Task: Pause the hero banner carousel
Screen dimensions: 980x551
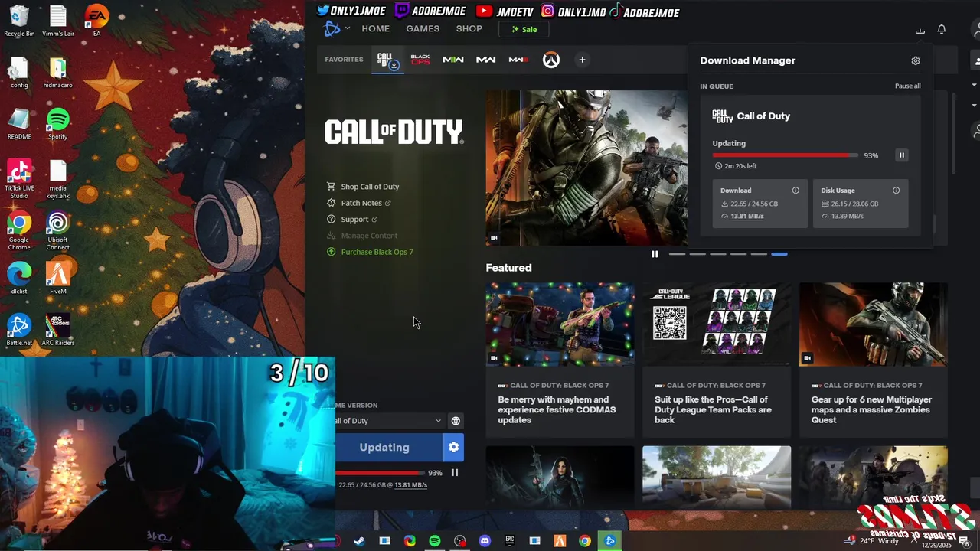Action: (x=655, y=254)
